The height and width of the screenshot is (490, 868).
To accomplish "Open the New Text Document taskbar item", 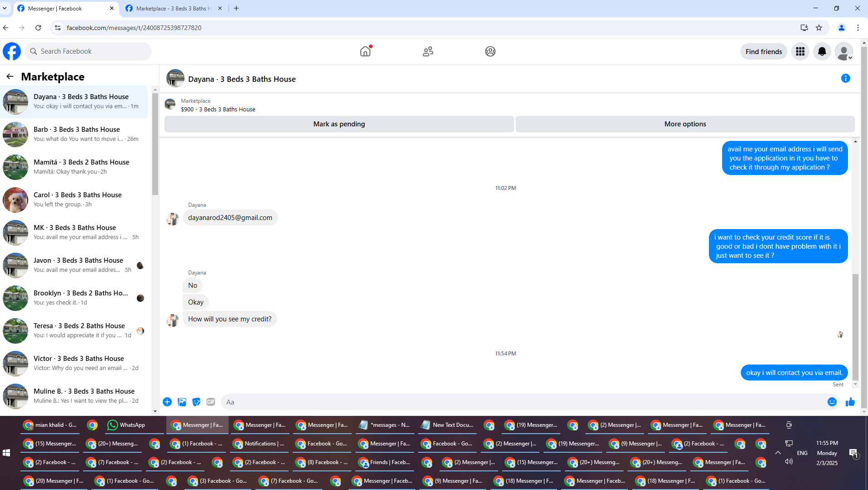I will 447,425.
